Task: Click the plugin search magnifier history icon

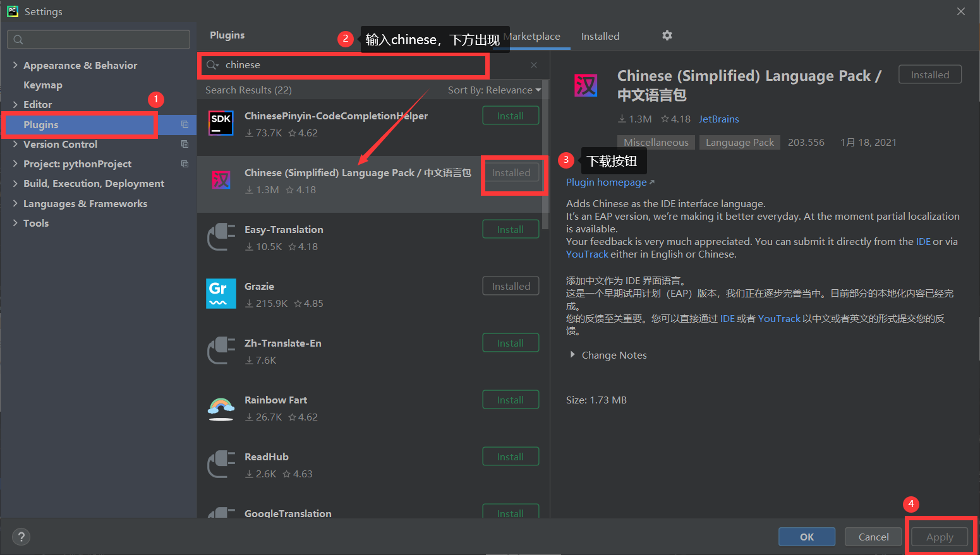Action: (213, 65)
